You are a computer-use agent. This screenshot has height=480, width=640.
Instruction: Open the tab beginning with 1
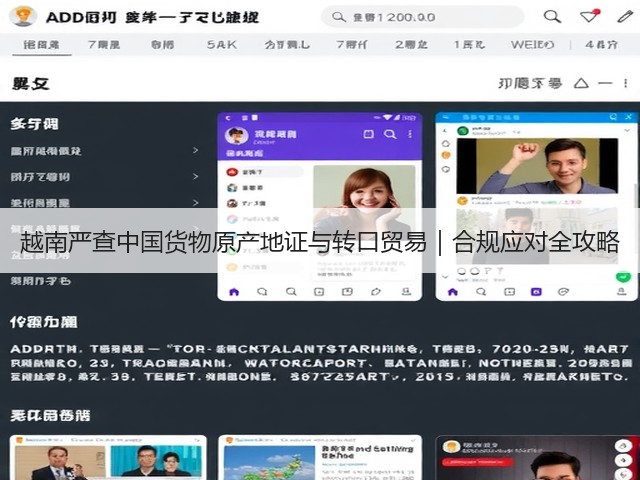469,44
